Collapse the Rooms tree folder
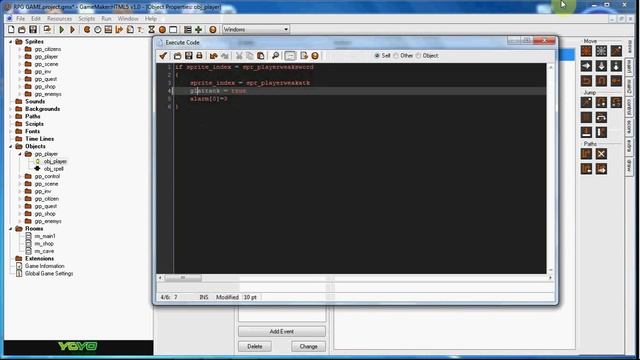The height and width of the screenshot is (360, 640). [x=11, y=229]
